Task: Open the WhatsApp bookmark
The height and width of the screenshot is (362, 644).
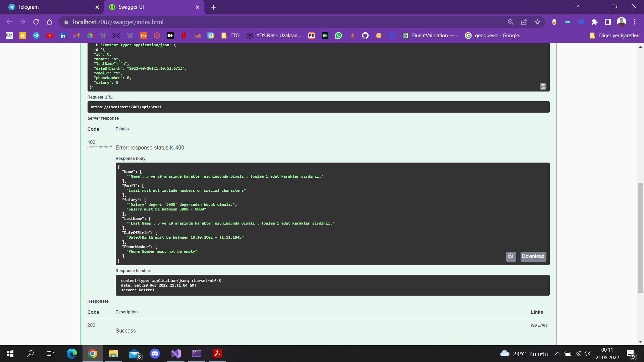Action: pos(338,35)
